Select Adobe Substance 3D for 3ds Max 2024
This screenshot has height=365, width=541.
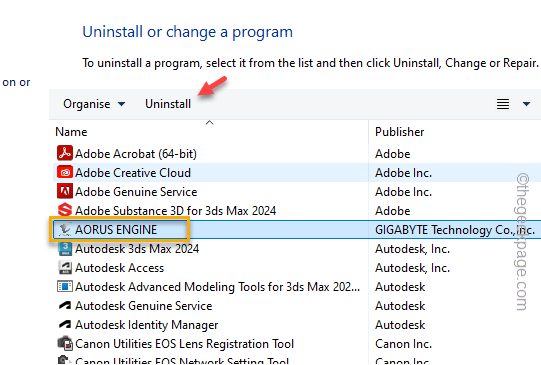click(176, 210)
